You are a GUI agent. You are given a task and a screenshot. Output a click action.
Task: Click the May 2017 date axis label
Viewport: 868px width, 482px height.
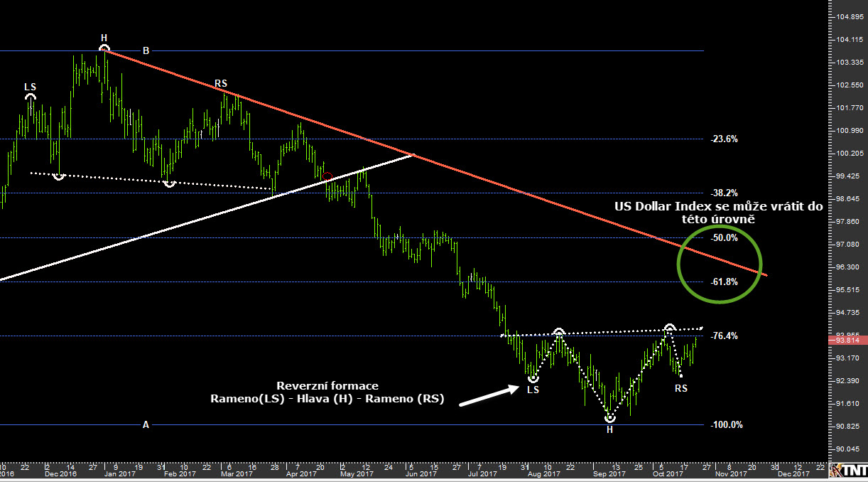[x=357, y=473]
